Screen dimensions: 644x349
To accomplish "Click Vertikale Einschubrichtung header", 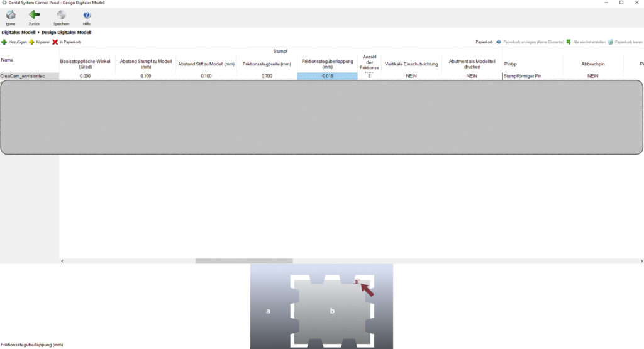I will [411, 64].
